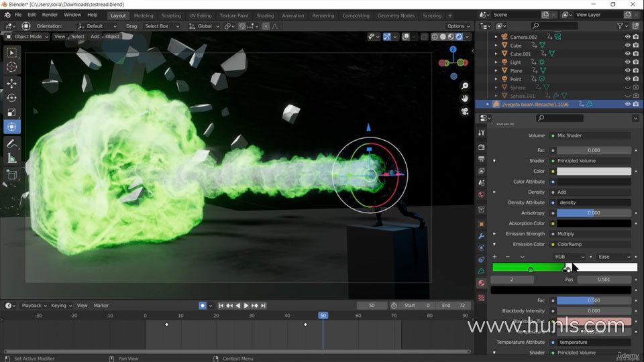Toggle viewport visibility of the Light object

pos(627,62)
